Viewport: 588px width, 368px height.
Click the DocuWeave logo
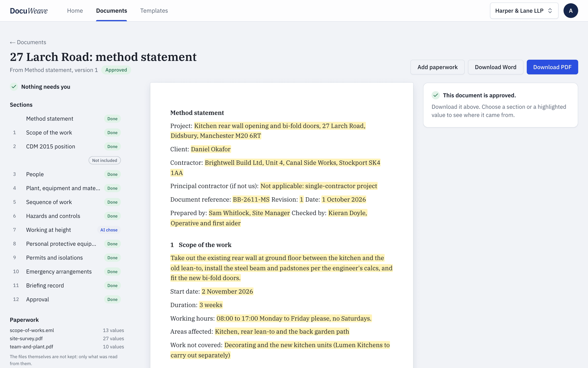click(29, 11)
